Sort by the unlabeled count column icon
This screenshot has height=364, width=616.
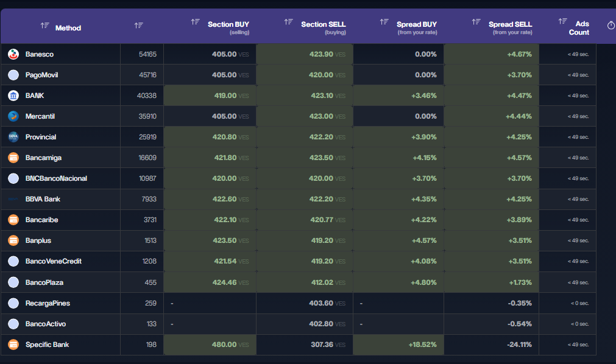coord(139,26)
